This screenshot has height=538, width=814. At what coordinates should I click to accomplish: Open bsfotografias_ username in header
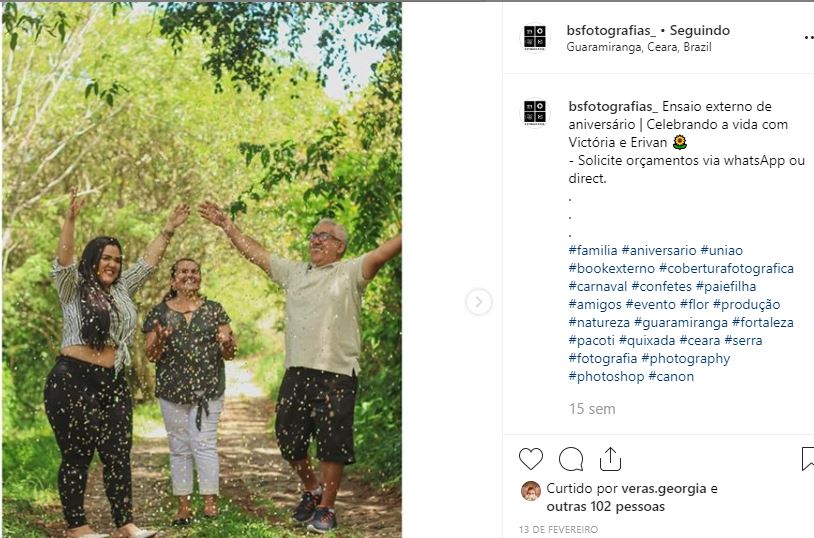click(x=611, y=31)
